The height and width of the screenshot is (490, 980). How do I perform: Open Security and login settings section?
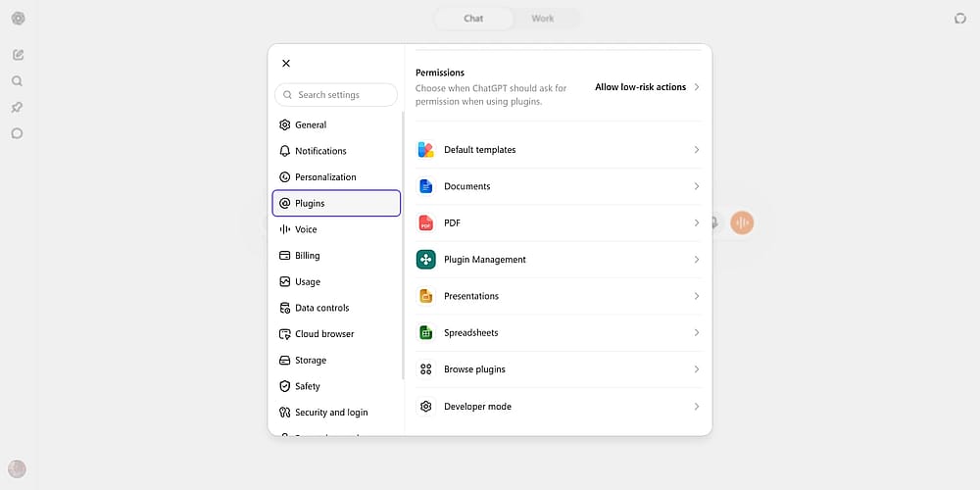coord(336,413)
